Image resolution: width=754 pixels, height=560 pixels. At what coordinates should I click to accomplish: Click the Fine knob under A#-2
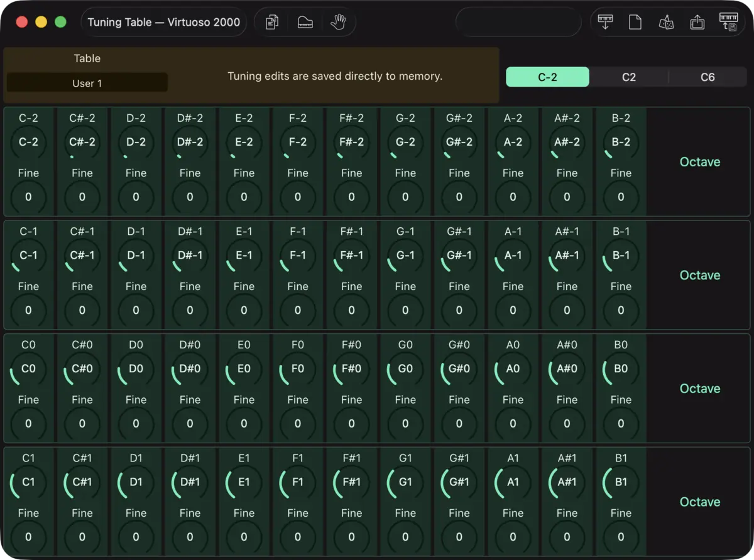(567, 197)
